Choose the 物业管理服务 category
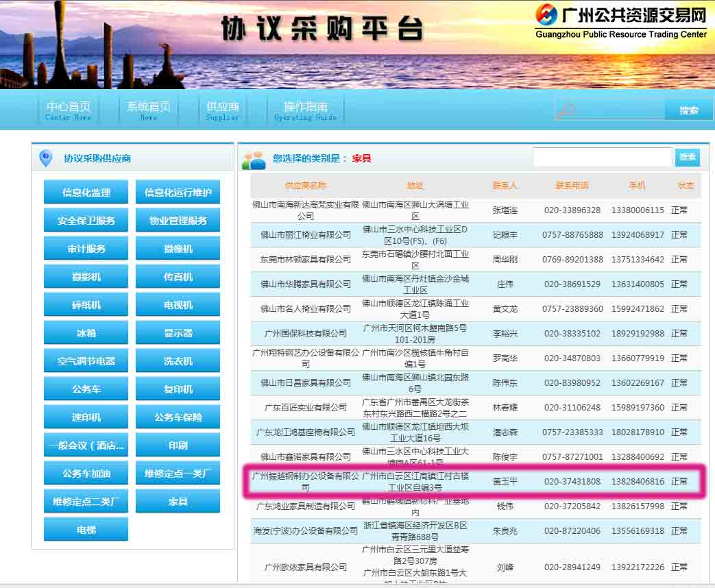 (x=178, y=221)
